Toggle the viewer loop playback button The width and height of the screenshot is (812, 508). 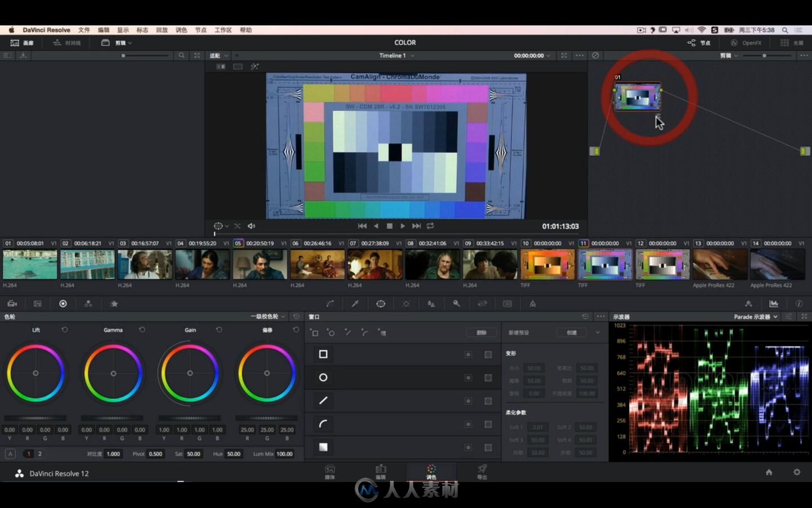point(430,226)
